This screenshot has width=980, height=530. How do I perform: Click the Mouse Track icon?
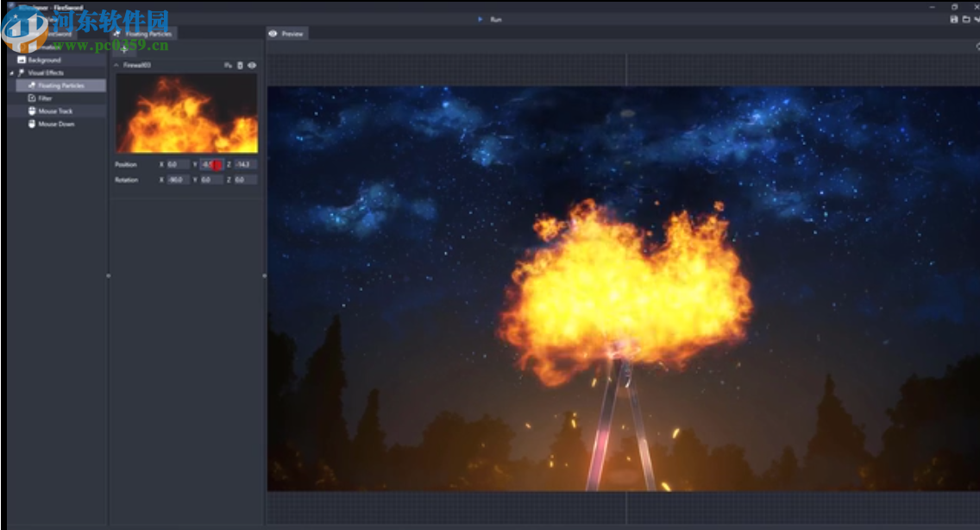pyautogui.click(x=32, y=111)
